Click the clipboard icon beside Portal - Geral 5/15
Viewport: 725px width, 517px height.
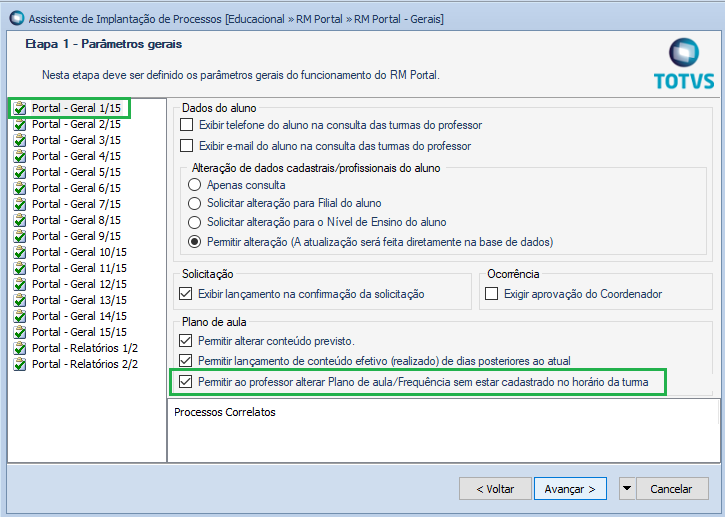pos(20,172)
